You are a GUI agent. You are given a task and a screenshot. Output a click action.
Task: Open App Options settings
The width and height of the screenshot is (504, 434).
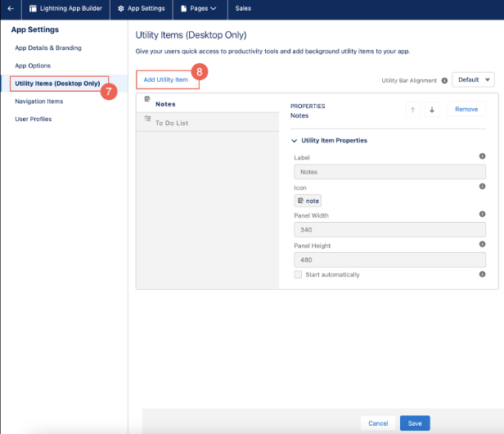(x=33, y=66)
